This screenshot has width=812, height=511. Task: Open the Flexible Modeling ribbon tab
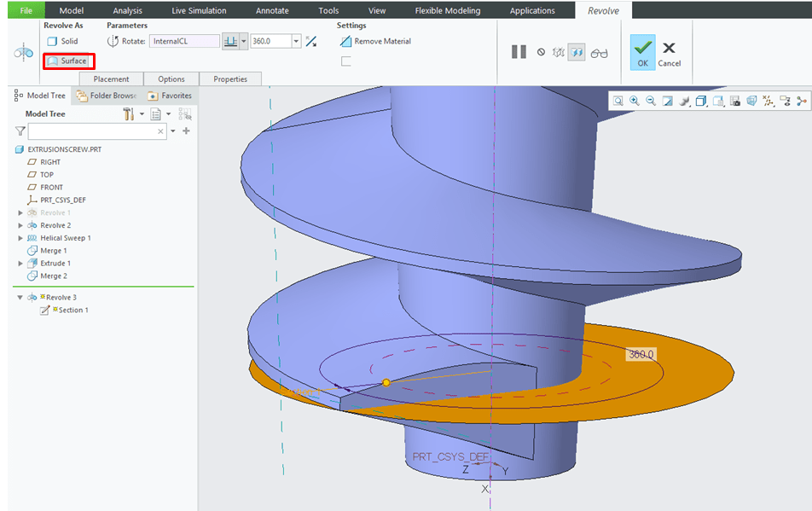(447, 11)
